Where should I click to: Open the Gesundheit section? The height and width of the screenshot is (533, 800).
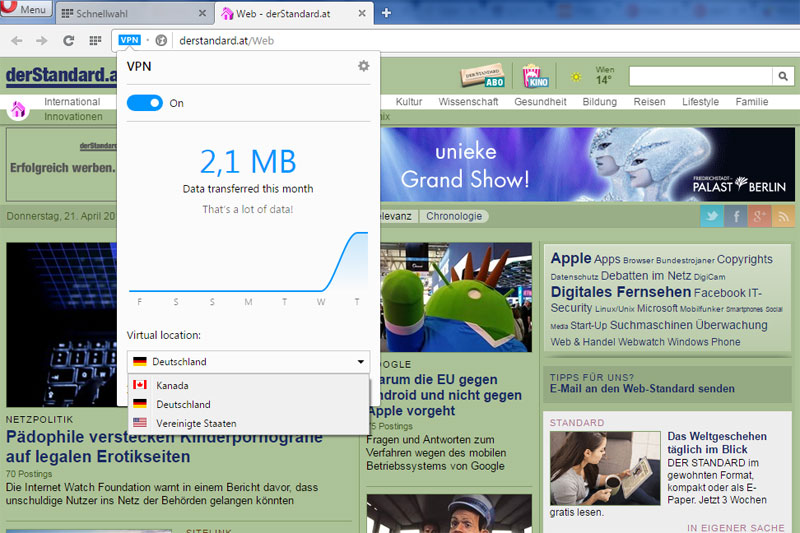pyautogui.click(x=540, y=101)
